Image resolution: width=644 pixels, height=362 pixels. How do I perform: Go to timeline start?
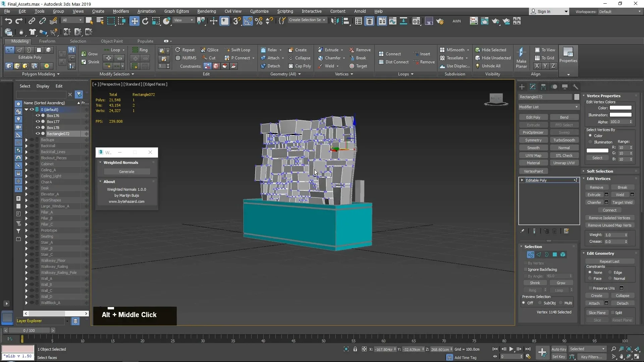pos(495,349)
